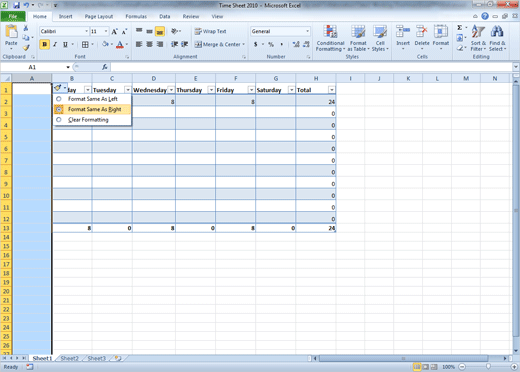This screenshot has height=372, width=520.
Task: Click the zoom slider in status bar
Action: [x=489, y=367]
